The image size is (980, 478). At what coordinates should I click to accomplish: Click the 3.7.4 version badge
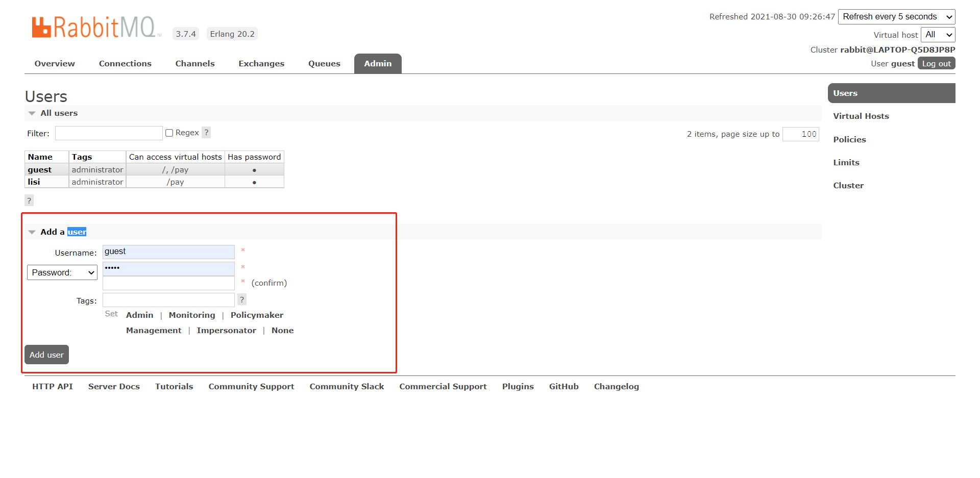point(186,34)
